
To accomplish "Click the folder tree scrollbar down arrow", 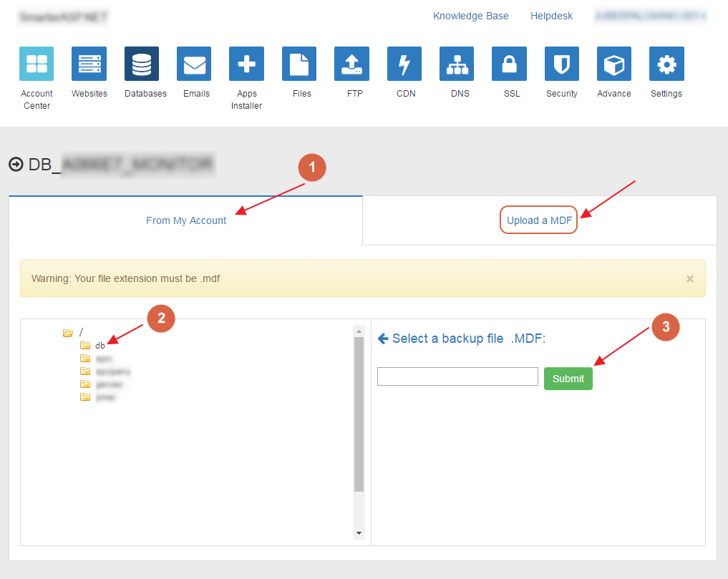I will click(x=359, y=533).
